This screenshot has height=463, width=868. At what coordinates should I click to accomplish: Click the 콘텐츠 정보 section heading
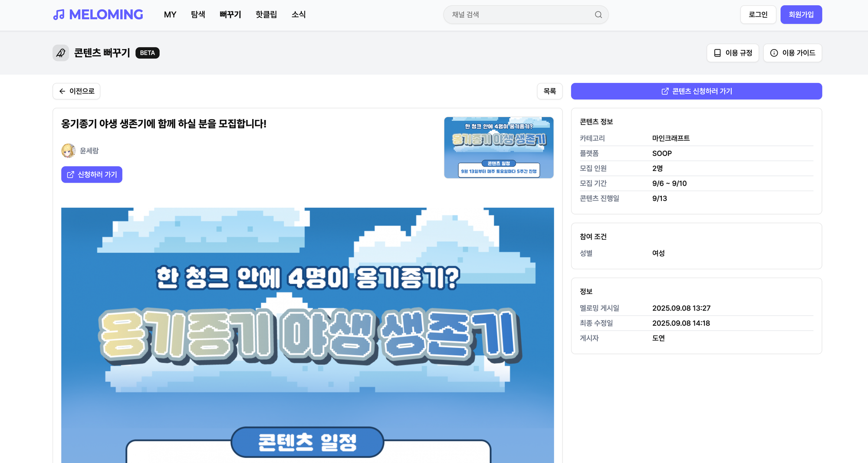[596, 122]
